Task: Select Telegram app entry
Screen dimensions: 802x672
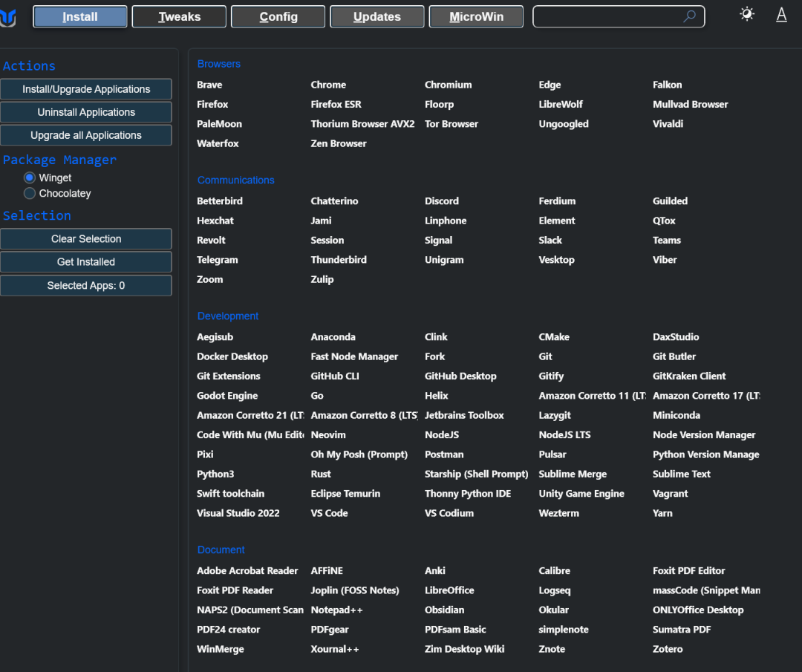Action: click(218, 260)
